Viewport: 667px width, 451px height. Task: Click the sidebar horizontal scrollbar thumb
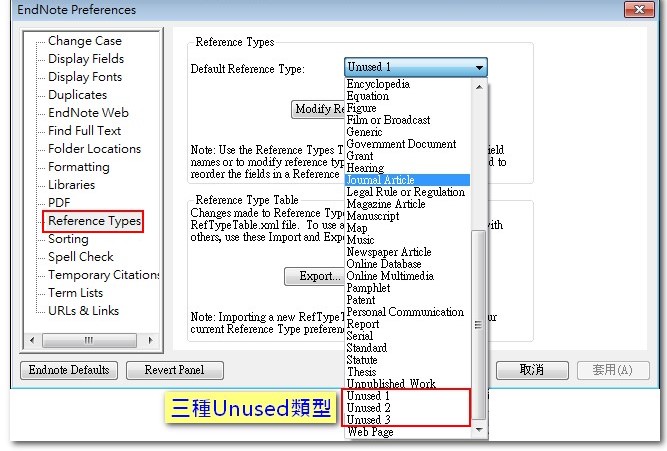(89, 340)
